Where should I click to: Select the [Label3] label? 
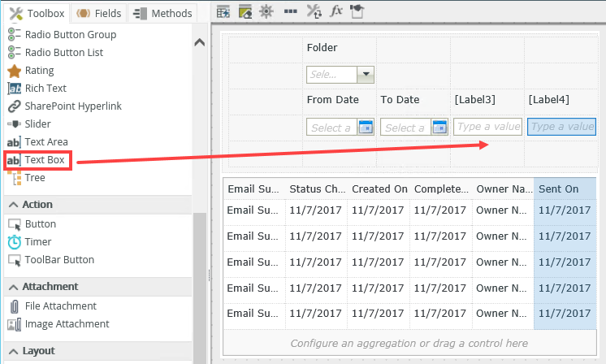(474, 100)
